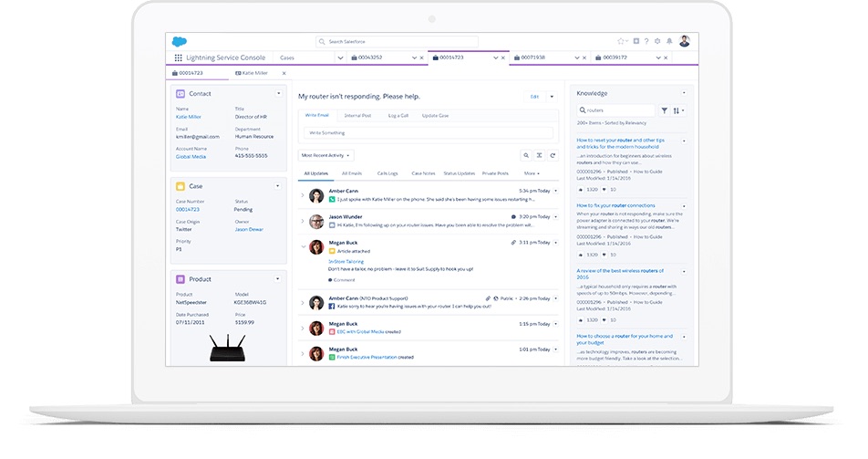Open the InStore Tailoring article link
The width and height of the screenshot is (868, 459).
point(346,262)
